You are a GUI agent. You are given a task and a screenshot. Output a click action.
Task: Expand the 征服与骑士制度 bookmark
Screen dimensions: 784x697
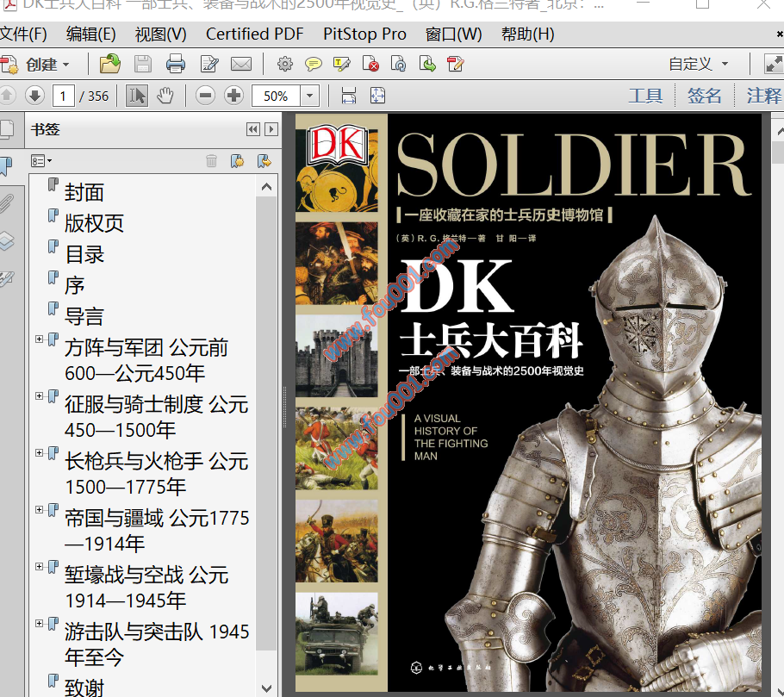pyautogui.click(x=39, y=396)
